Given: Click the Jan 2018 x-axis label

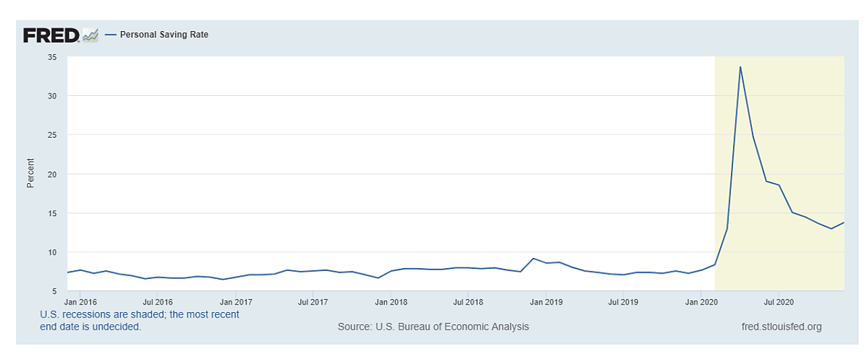Looking at the screenshot, I should tap(391, 301).
